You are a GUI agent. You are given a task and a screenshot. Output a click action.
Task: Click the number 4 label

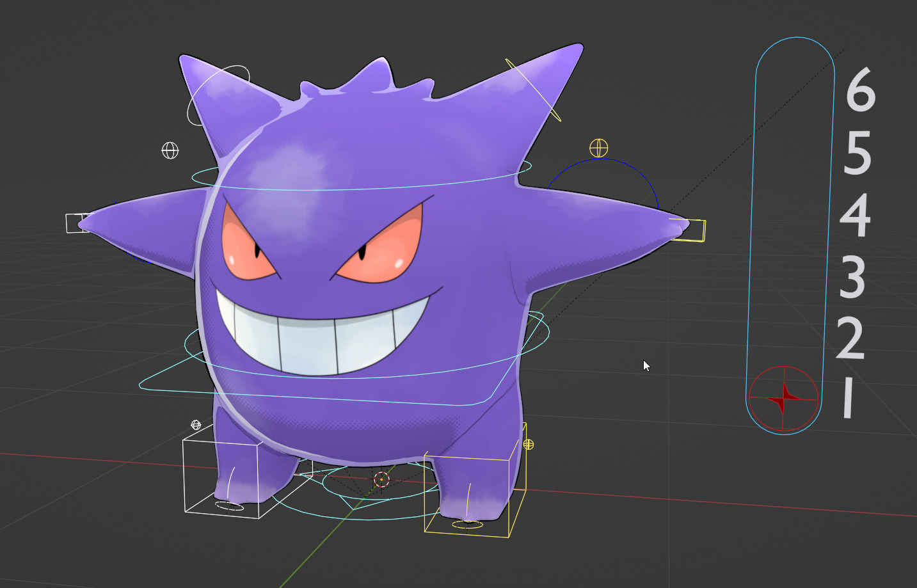(855, 214)
